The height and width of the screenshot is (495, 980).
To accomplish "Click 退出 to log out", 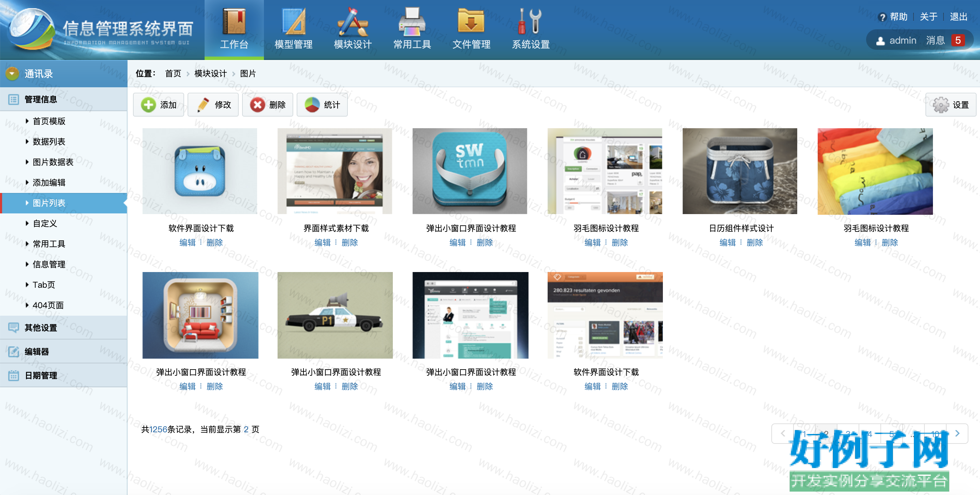I will pyautogui.click(x=958, y=17).
